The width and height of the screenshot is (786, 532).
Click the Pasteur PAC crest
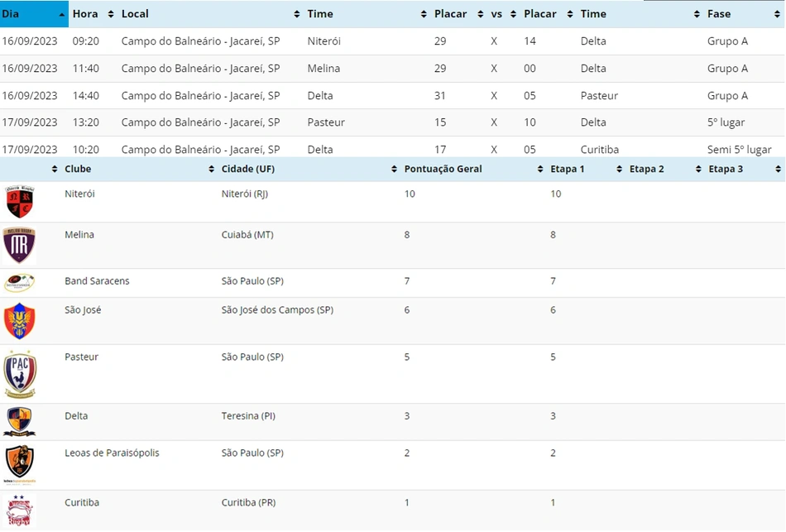(x=20, y=374)
